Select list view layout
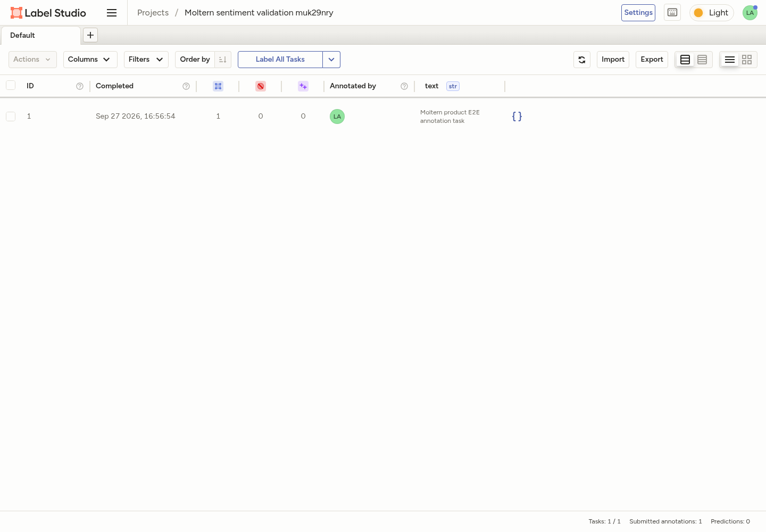This screenshot has height=532, width=766. (730, 60)
